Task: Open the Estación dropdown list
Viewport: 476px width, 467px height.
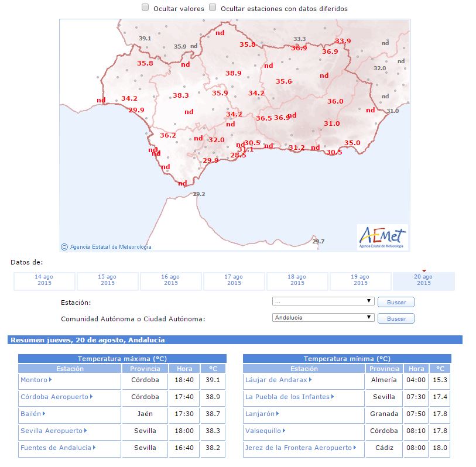Action: click(x=323, y=301)
